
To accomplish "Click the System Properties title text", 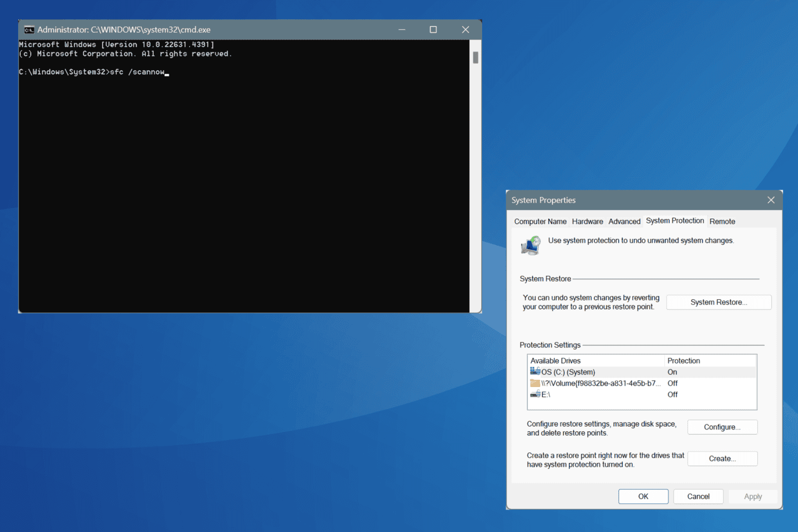I will pos(543,200).
